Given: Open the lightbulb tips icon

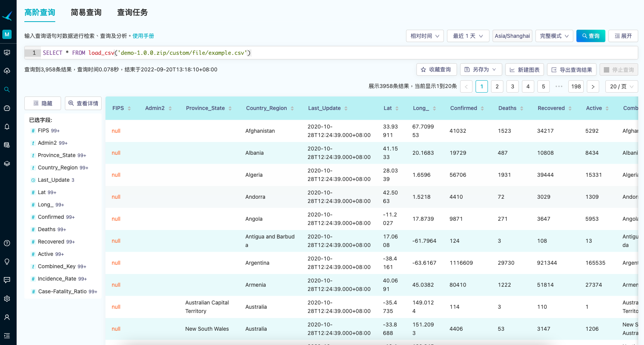Looking at the screenshot, I should (x=7, y=262).
